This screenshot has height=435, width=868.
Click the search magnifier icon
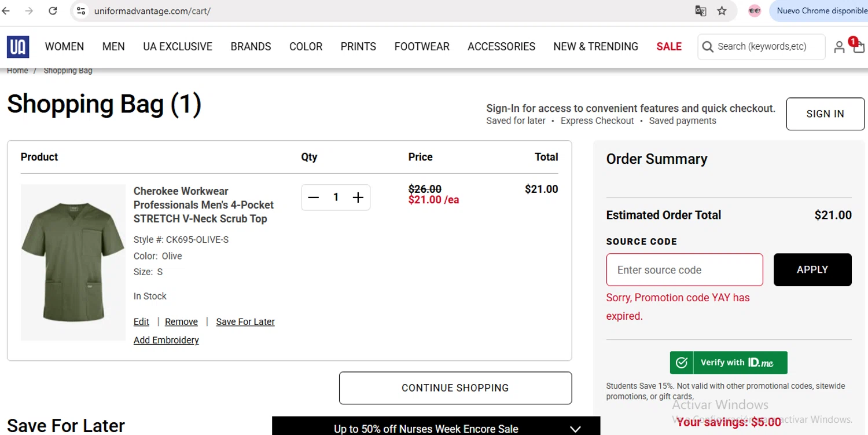tap(707, 47)
